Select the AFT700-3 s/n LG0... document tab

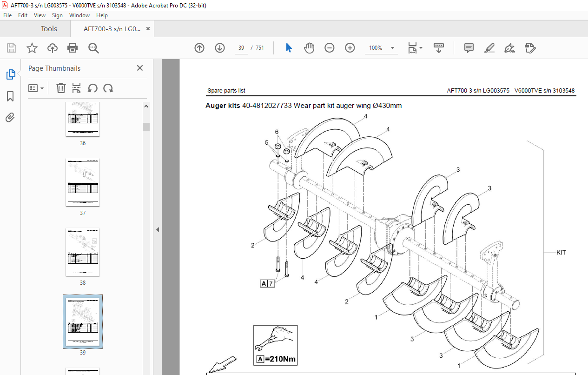(x=112, y=29)
